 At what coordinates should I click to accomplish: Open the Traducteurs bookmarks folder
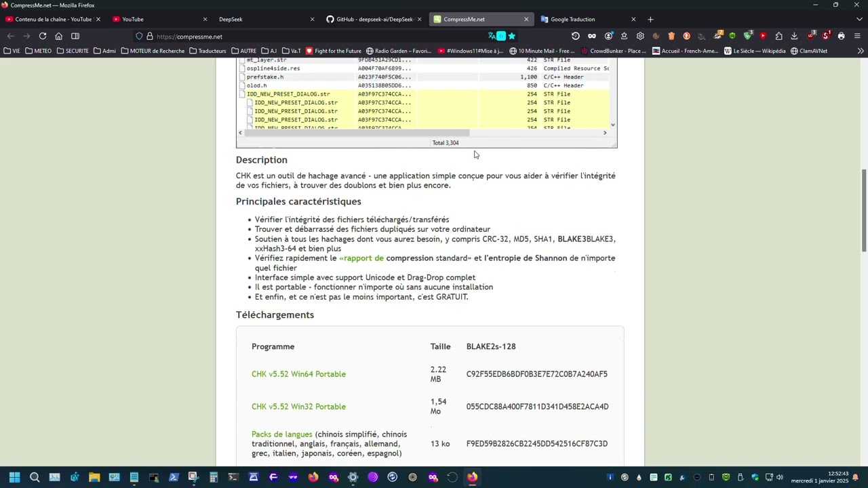tap(208, 51)
